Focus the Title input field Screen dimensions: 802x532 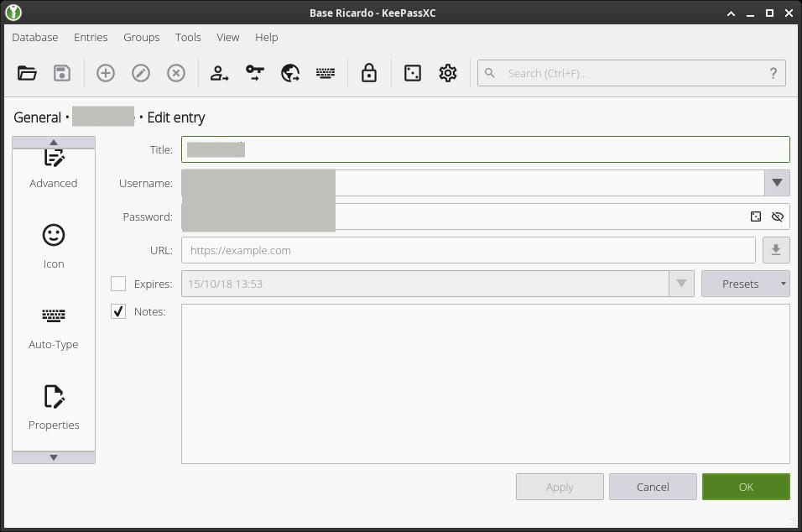[486, 149]
